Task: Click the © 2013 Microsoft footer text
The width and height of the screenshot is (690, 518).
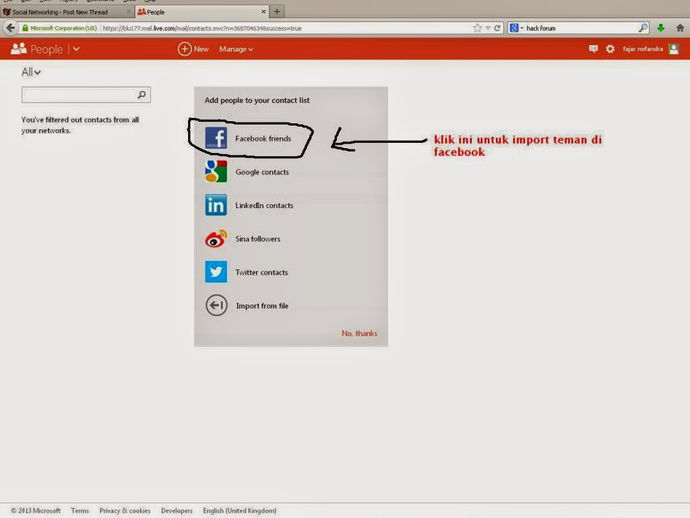Action: 36,511
